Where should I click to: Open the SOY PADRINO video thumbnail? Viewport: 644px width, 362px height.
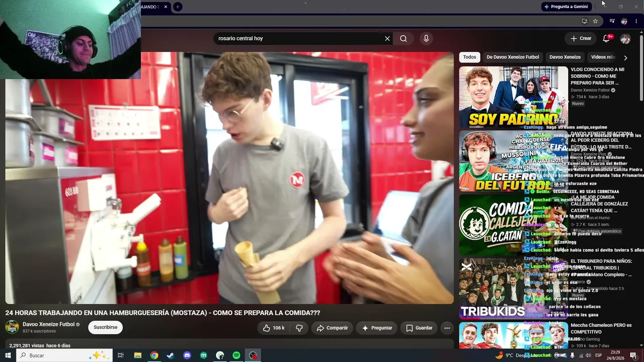click(513, 97)
